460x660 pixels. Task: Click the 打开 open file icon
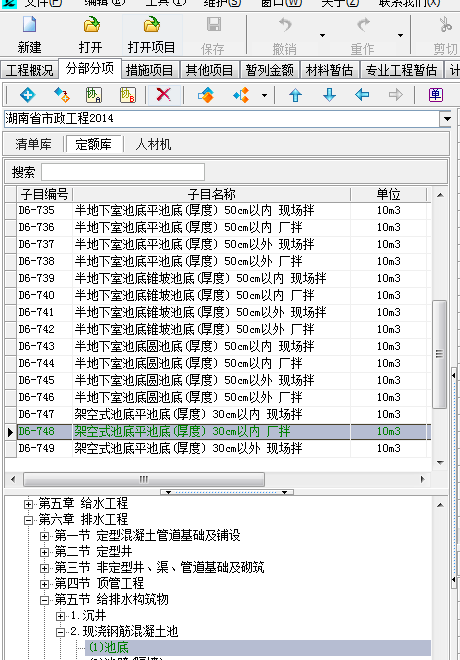[x=91, y=25]
